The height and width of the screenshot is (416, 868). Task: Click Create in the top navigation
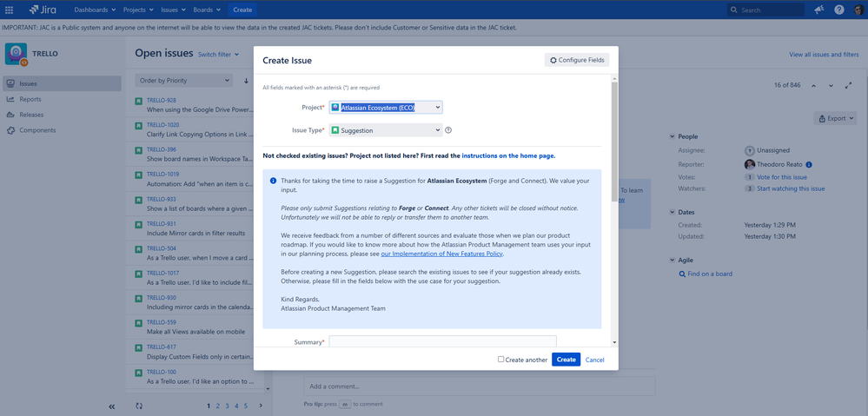click(242, 10)
